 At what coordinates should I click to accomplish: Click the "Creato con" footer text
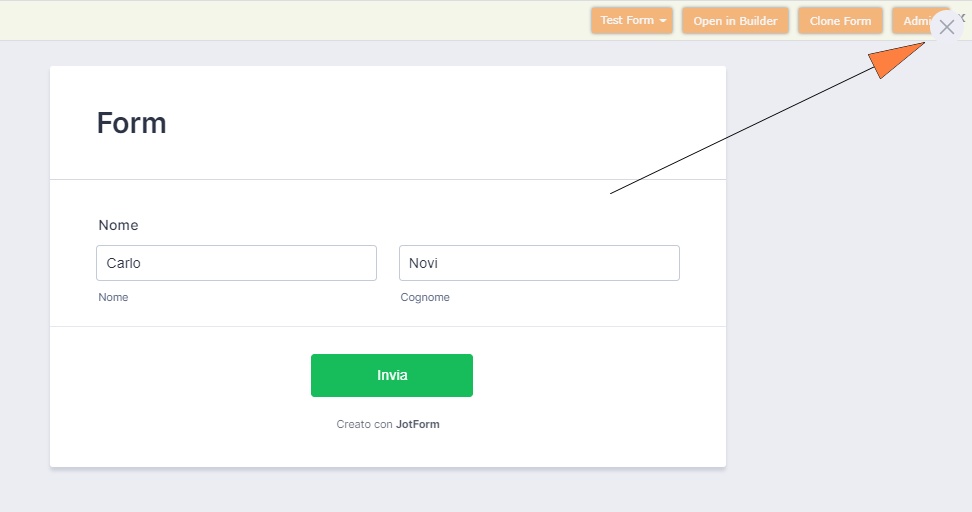pyautogui.click(x=364, y=424)
